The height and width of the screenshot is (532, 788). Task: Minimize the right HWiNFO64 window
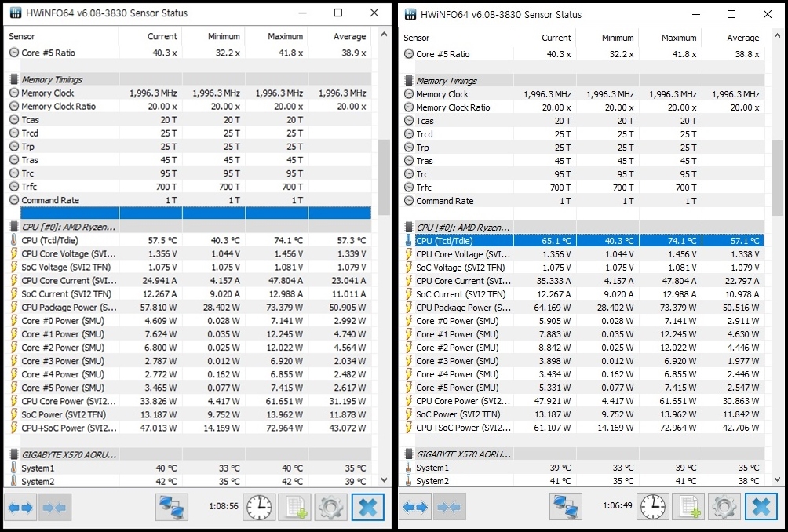(696, 14)
